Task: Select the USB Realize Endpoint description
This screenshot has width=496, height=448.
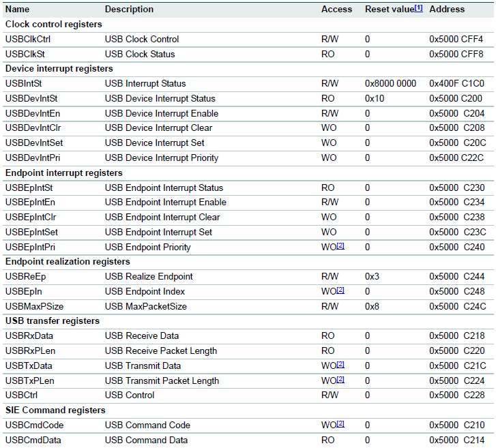Action: coord(149,277)
